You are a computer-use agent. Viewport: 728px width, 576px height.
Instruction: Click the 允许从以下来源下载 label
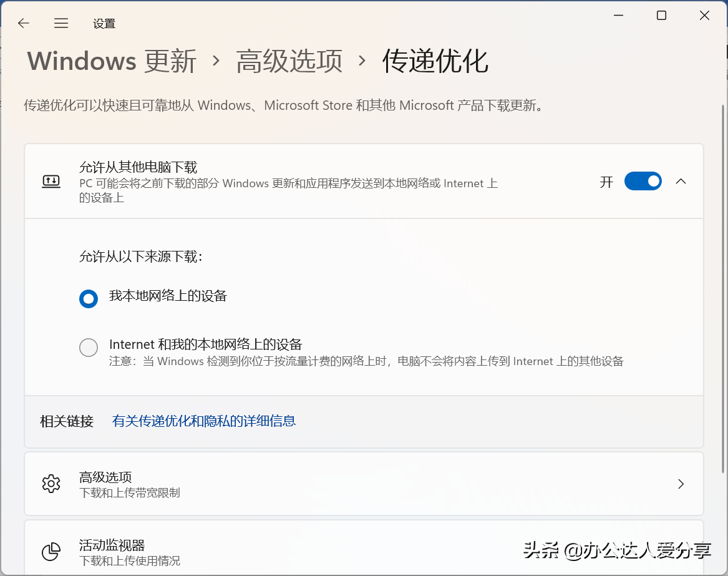point(141,256)
